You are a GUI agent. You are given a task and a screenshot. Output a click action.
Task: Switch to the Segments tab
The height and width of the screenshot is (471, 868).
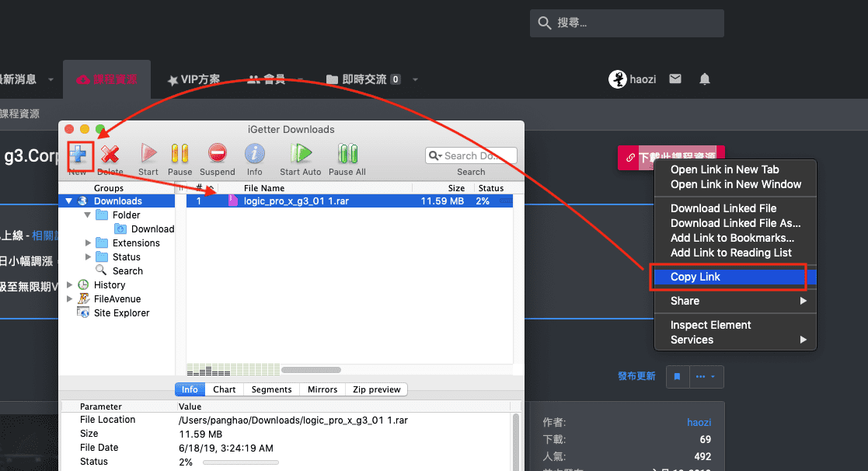coord(272,389)
